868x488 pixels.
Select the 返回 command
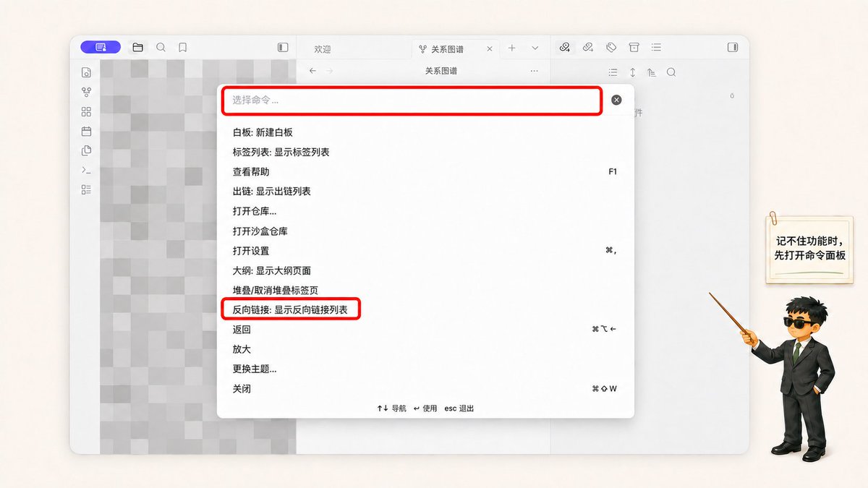(425, 330)
